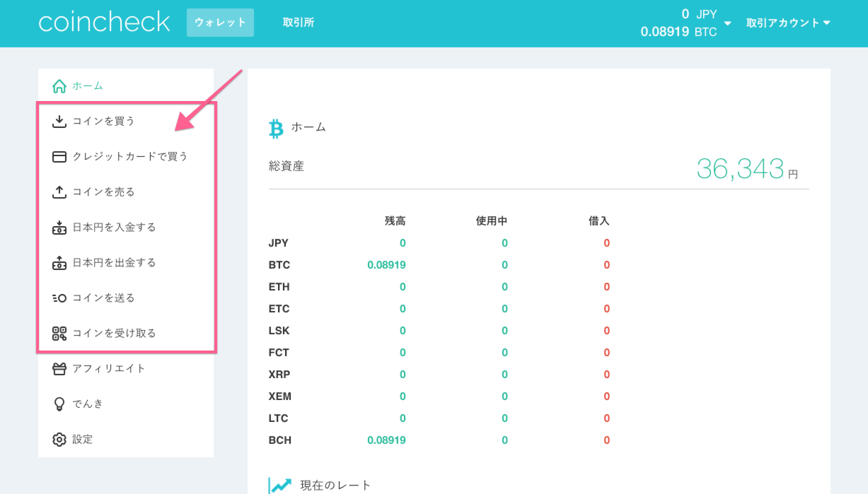Open the ウォレット tab
868x494 pixels.
point(220,23)
